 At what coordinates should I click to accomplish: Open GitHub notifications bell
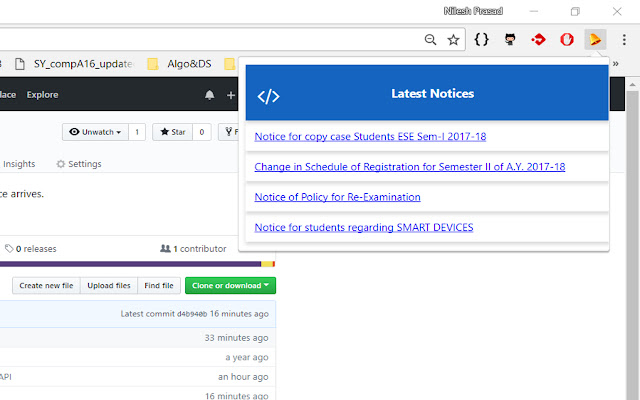[209, 95]
